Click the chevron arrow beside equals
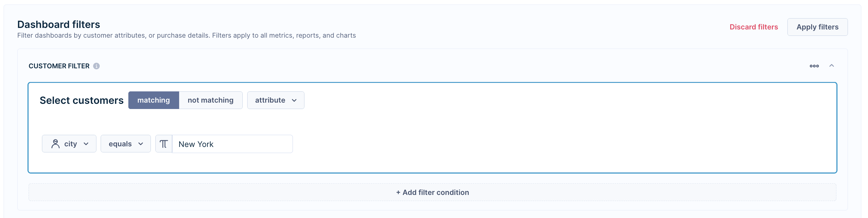The height and width of the screenshot is (218, 868). click(x=141, y=144)
